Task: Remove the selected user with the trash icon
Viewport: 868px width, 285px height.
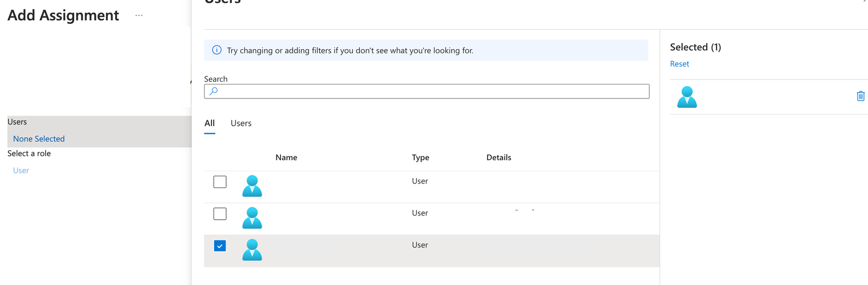Action: click(x=860, y=96)
